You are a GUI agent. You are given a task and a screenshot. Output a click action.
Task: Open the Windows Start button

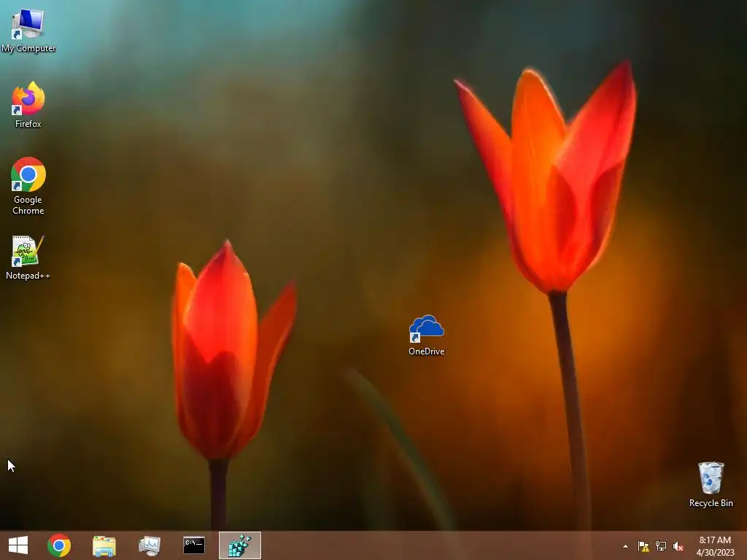click(18, 545)
